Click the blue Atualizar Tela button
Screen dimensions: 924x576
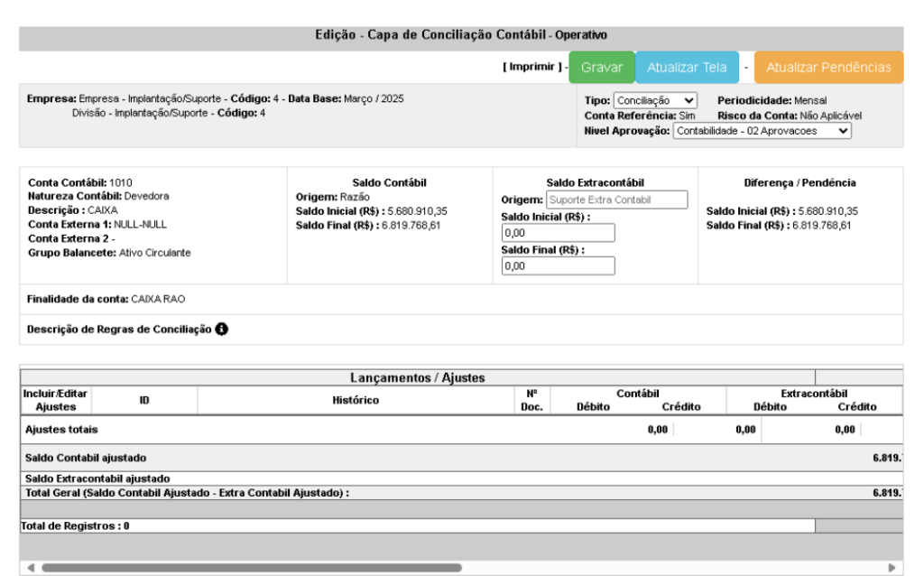(687, 68)
